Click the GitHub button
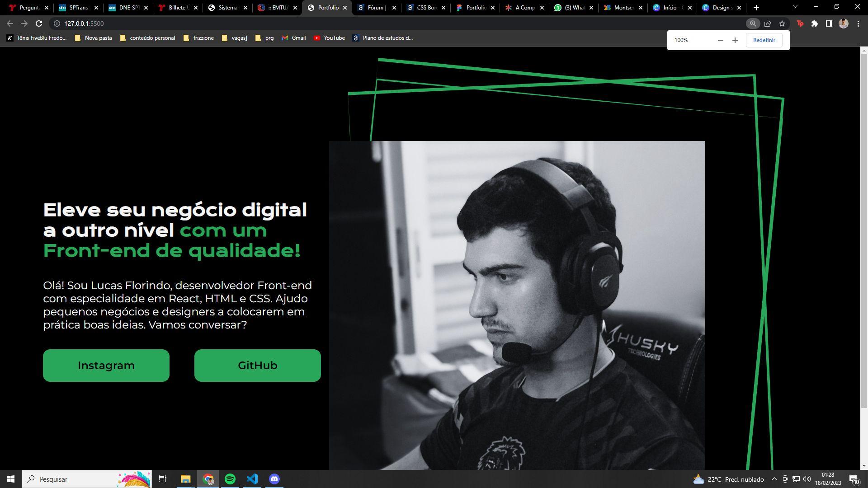The height and width of the screenshot is (488, 868). [258, 366]
